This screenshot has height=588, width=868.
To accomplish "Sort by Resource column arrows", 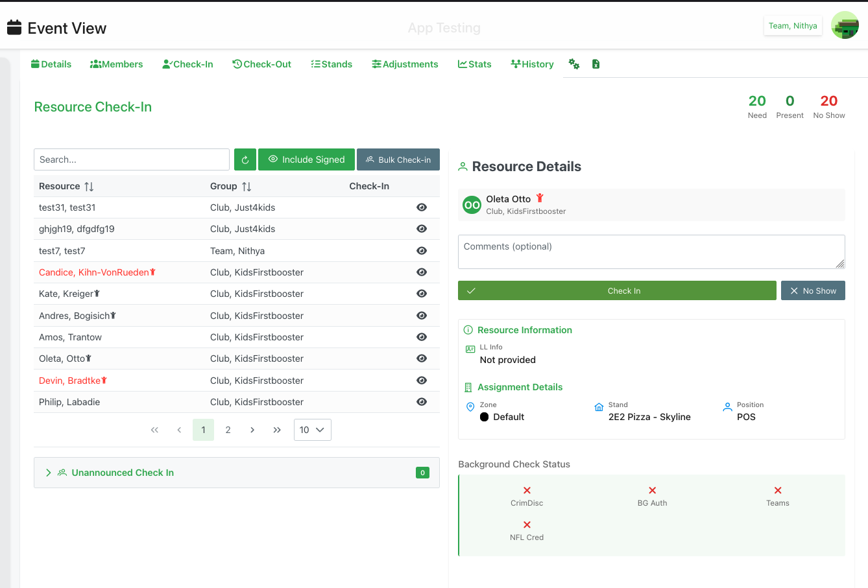I will (89, 187).
